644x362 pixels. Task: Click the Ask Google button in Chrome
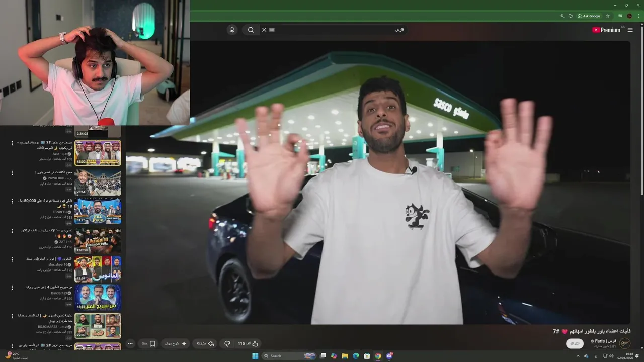point(589,16)
